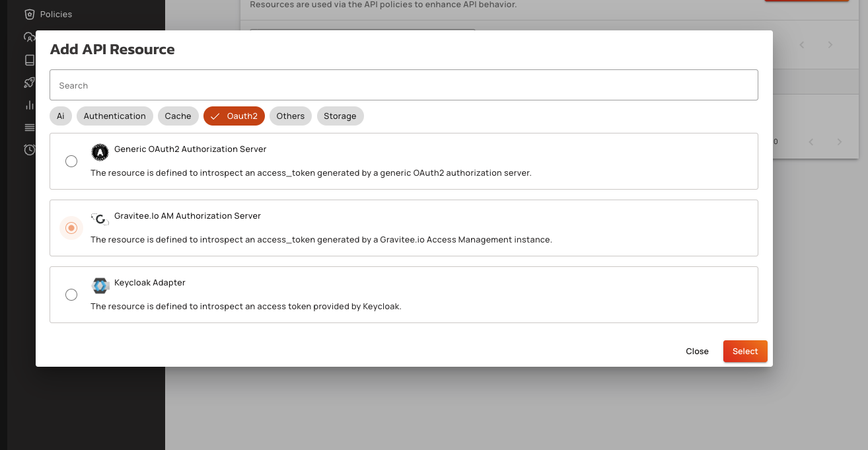Image resolution: width=868 pixels, height=450 pixels.
Task: Deselect the active Oauth2 filter chip
Action: [234, 116]
